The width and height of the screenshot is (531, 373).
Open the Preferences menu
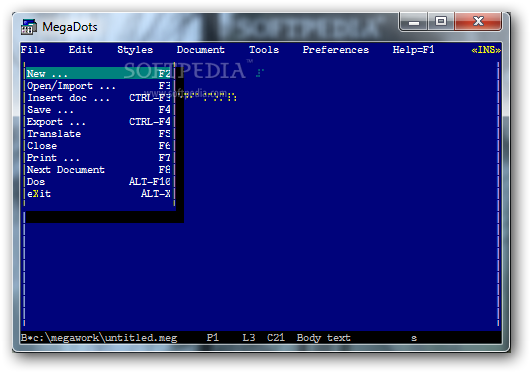point(336,50)
